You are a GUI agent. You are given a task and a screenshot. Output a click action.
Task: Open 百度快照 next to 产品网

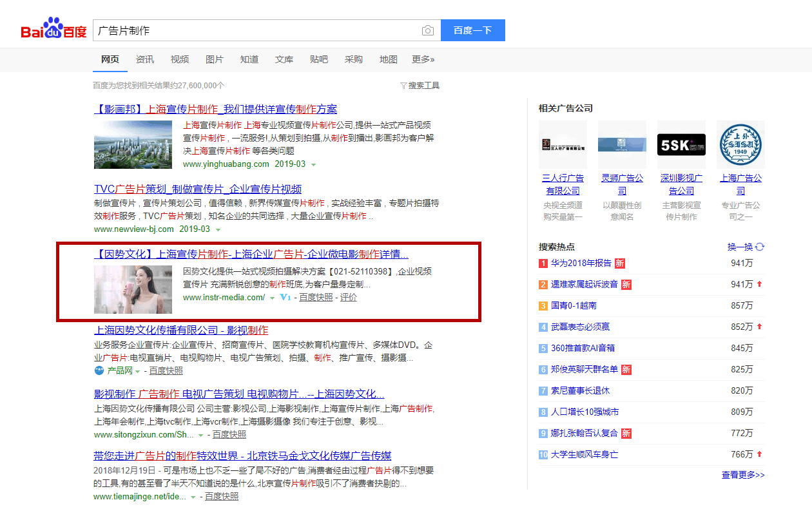point(166,370)
